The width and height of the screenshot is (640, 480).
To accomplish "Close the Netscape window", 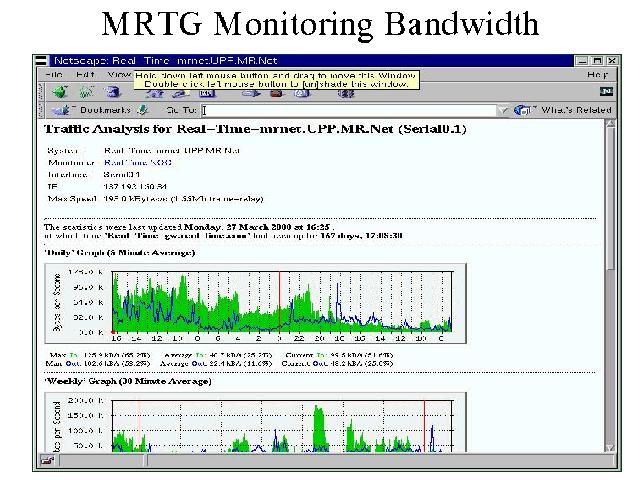I will point(612,61).
